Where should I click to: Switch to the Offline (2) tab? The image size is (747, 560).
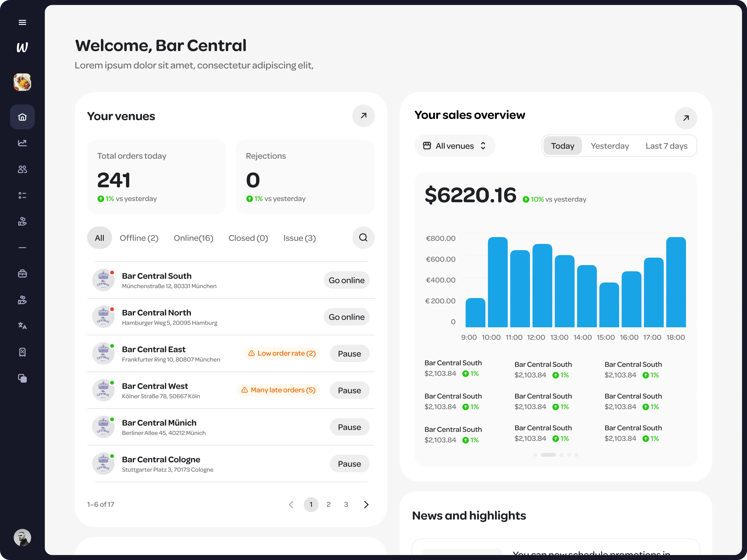pos(139,238)
